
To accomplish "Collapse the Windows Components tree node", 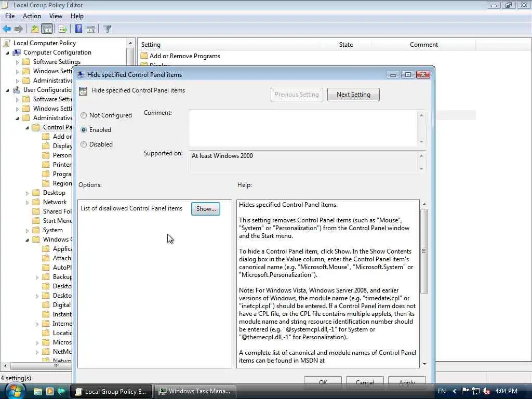I will coord(27,240).
